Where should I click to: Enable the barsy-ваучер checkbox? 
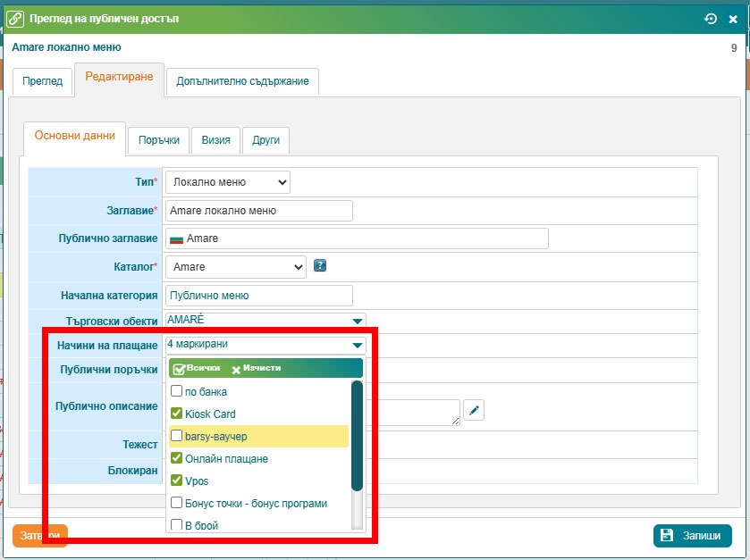[177, 436]
